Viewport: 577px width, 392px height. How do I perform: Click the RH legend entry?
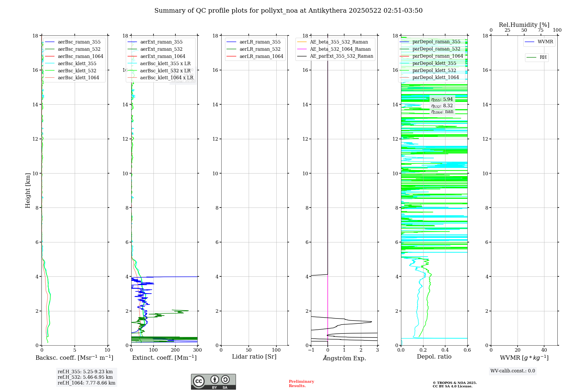point(537,57)
